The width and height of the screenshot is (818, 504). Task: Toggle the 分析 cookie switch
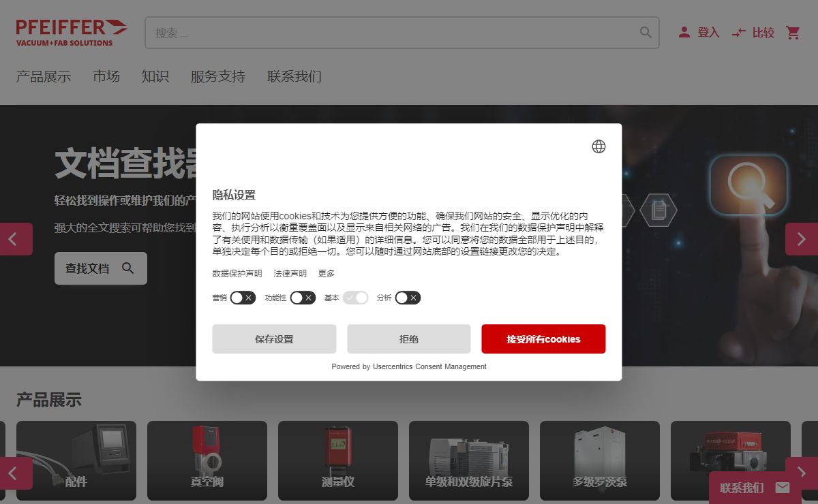[408, 298]
